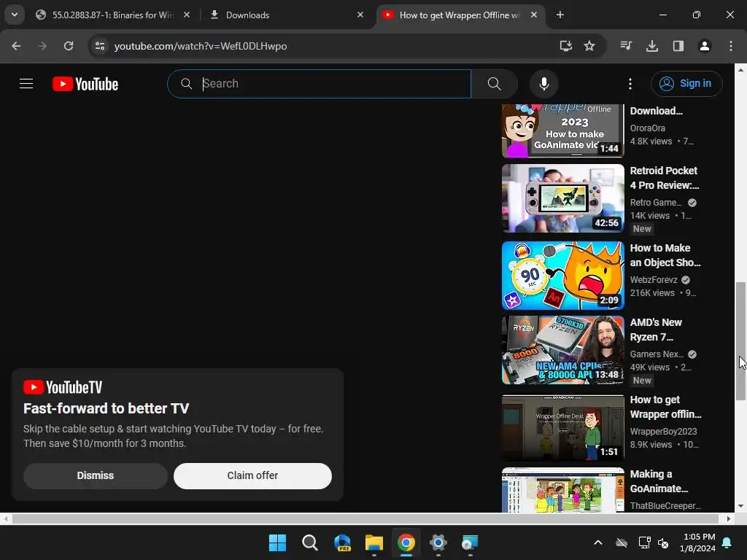Toggle Chrome side panel
The height and width of the screenshot is (560, 747).
coord(678,46)
